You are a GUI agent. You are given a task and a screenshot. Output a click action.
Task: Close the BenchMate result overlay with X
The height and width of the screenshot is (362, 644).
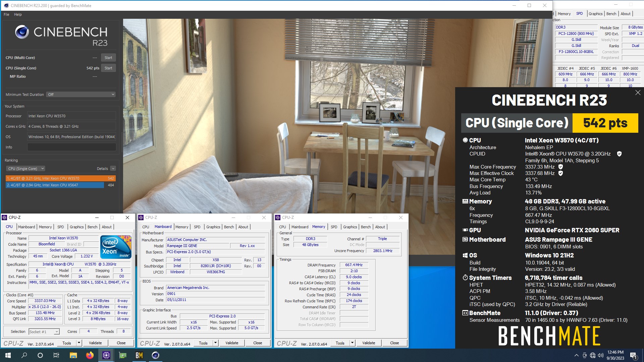tap(638, 93)
